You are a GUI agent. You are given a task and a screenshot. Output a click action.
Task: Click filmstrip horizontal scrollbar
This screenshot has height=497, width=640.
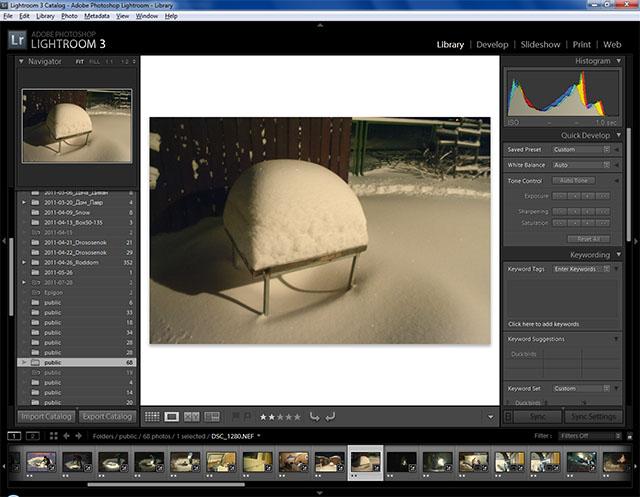coord(166,485)
